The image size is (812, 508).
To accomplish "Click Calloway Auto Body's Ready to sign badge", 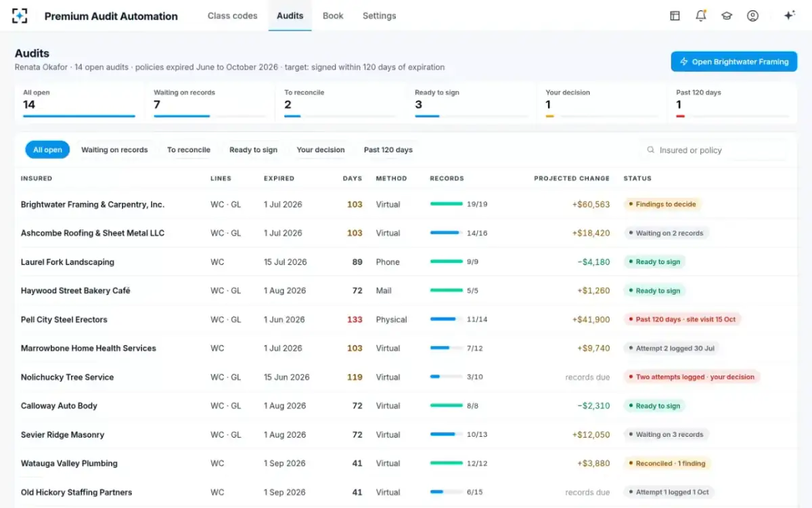I will coord(654,406).
